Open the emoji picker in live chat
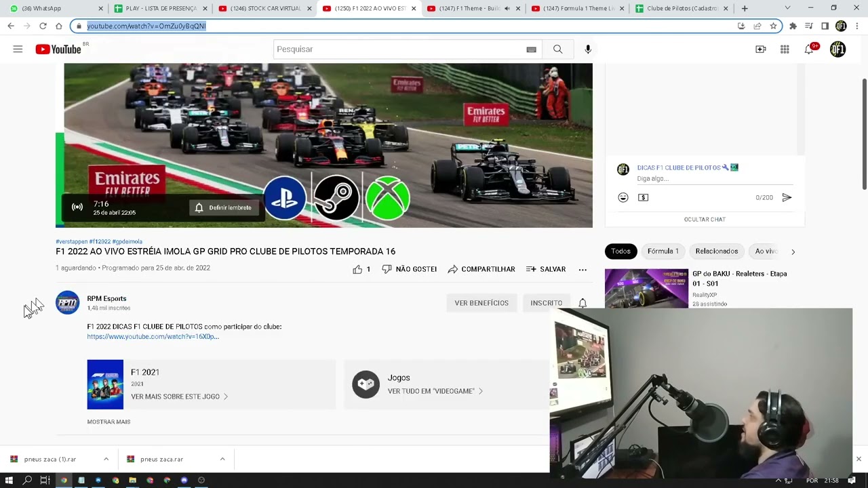 coord(623,197)
